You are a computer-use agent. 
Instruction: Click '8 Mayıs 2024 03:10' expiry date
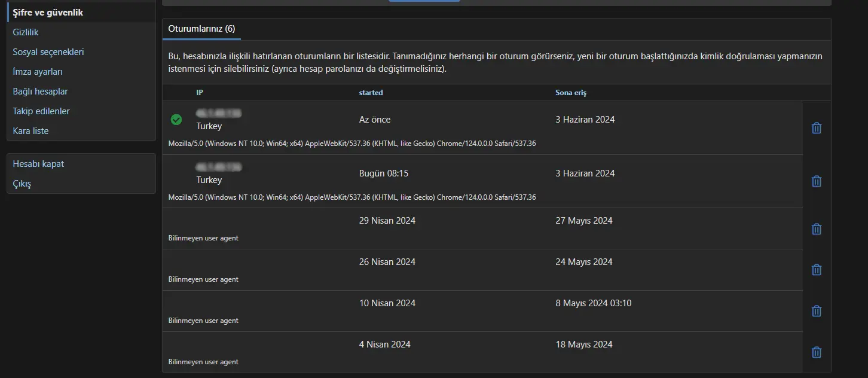pyautogui.click(x=594, y=303)
